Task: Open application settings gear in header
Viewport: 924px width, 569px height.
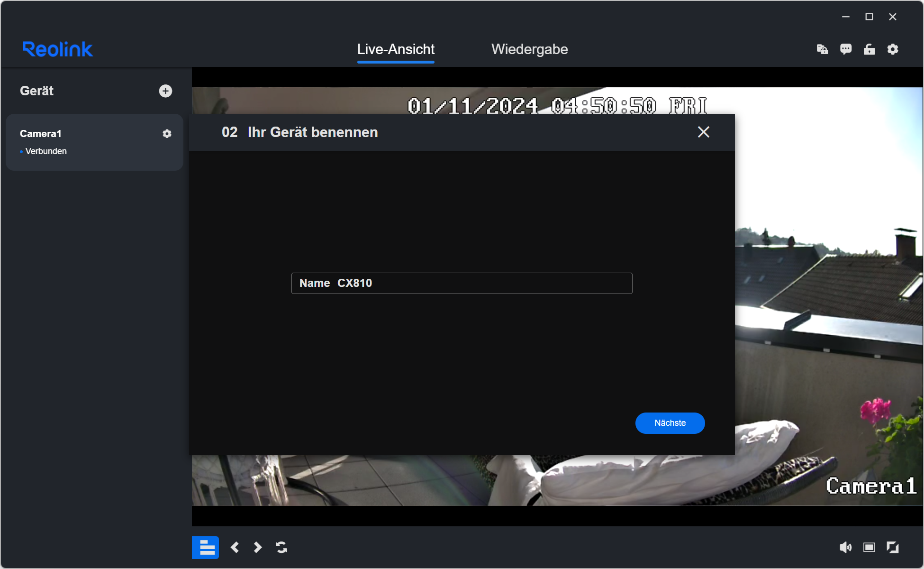Action: click(x=893, y=49)
